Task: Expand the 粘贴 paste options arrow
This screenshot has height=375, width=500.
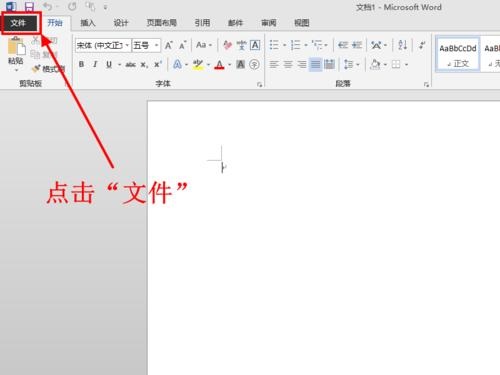Action: (x=16, y=71)
